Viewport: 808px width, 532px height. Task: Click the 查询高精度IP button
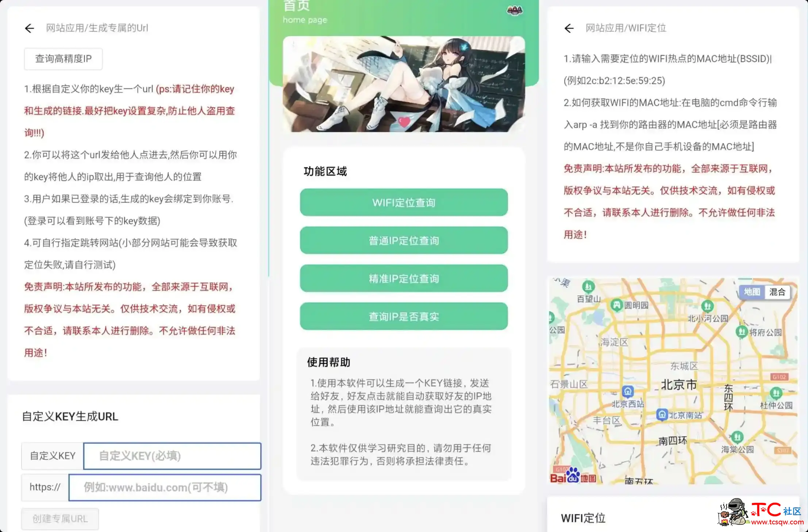click(63, 59)
